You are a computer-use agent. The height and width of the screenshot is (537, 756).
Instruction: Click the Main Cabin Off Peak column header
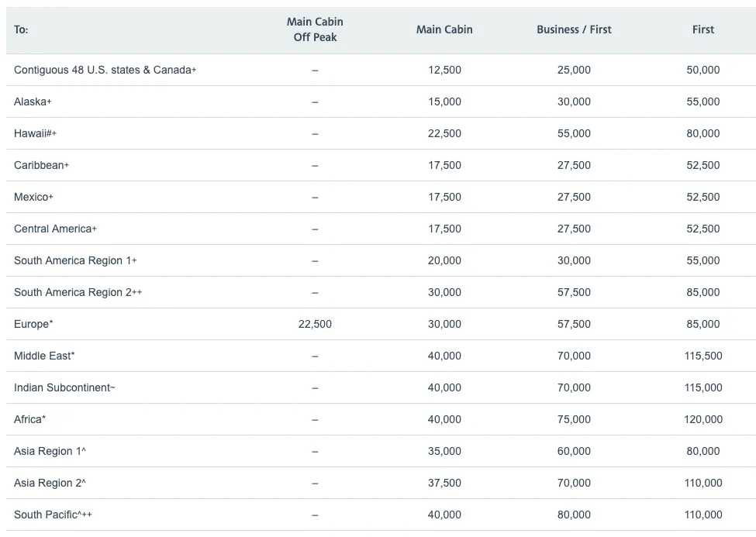pos(315,29)
